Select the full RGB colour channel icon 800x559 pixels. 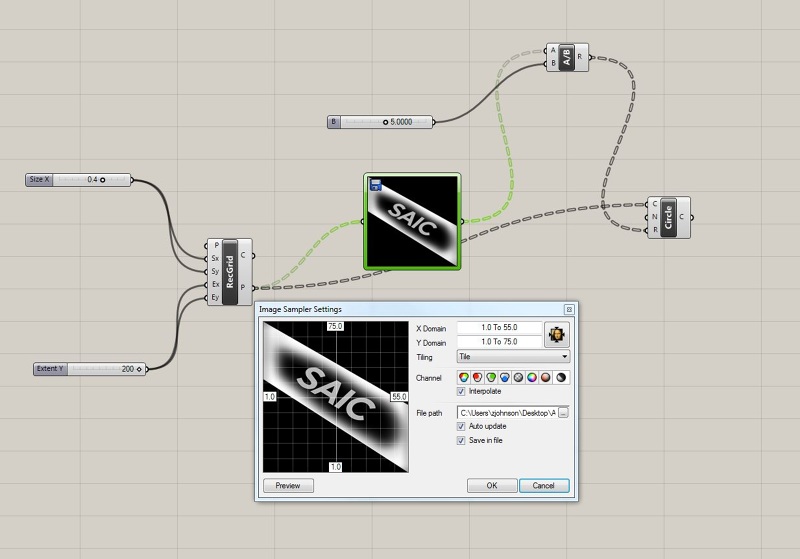point(464,377)
